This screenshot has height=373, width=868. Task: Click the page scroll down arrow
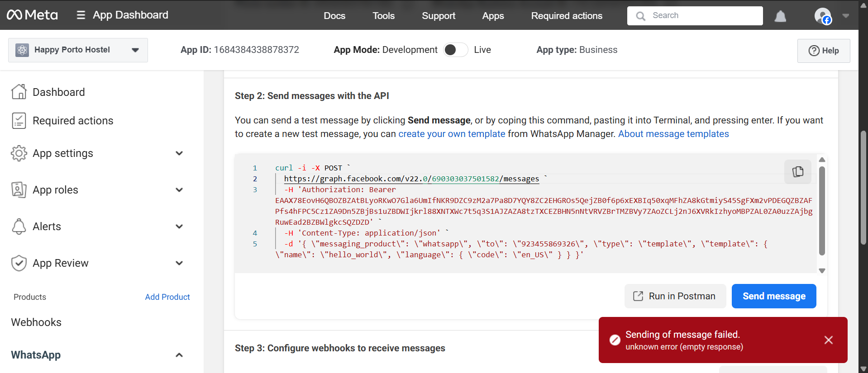tap(863, 368)
